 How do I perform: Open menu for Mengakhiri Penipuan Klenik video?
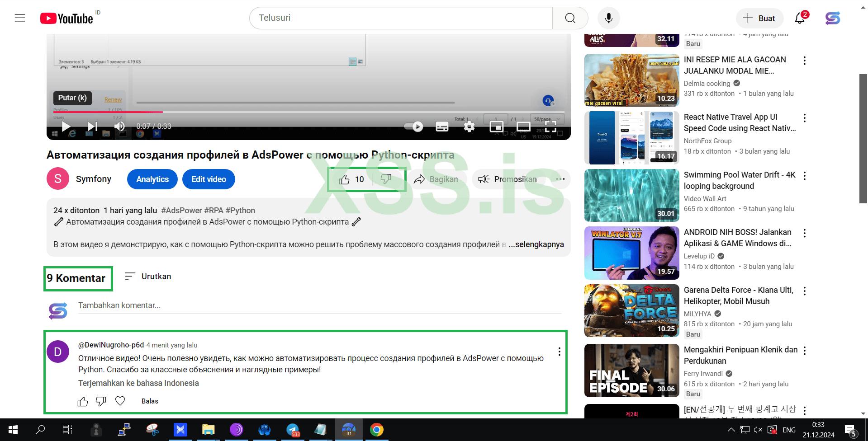click(x=805, y=351)
